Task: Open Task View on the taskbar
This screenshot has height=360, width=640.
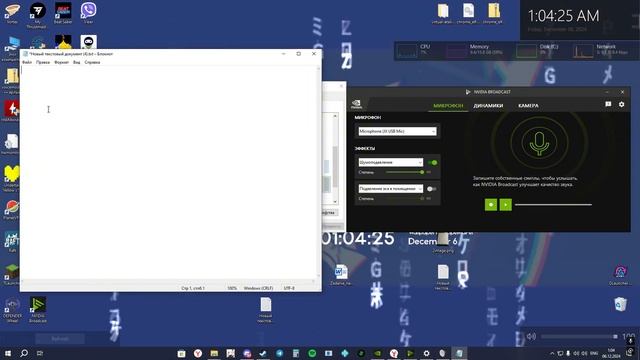Action: click(40, 353)
